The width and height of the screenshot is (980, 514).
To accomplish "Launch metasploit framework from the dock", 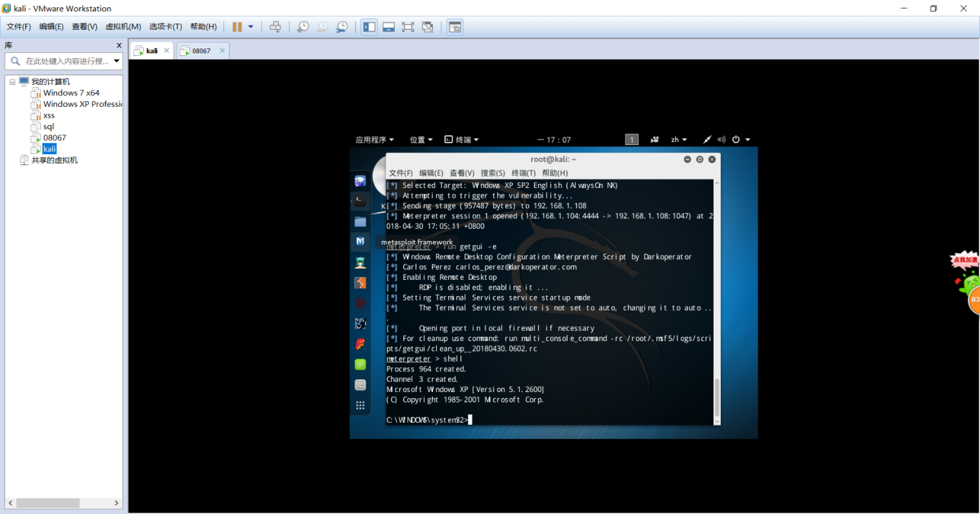I will point(360,242).
